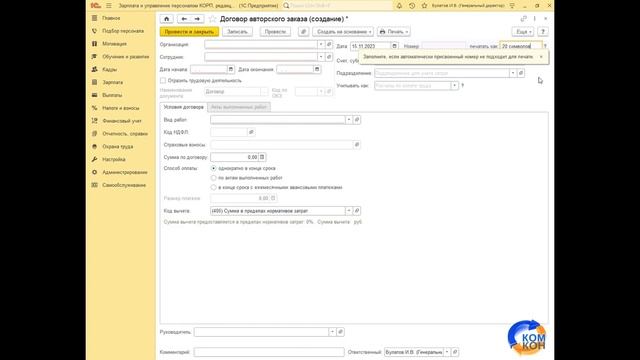Open Обучение и развитие section
The image size is (640, 360).
pyautogui.click(x=125, y=57)
